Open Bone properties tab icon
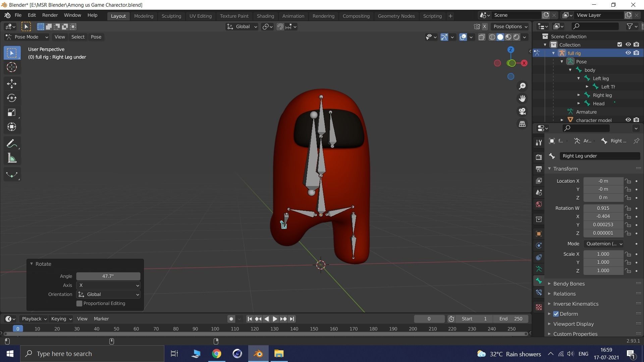Viewport: 644px width, 362px height. [x=539, y=281]
